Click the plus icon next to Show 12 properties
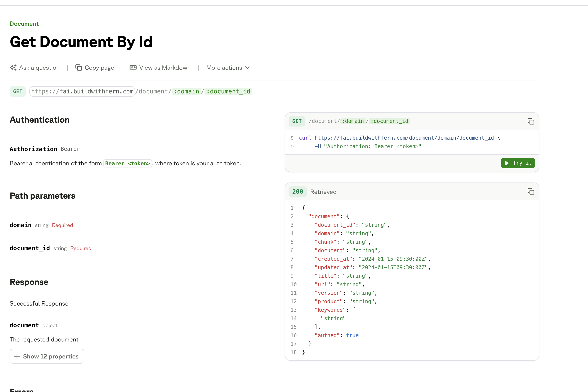This screenshot has width=588, height=392. (x=17, y=356)
